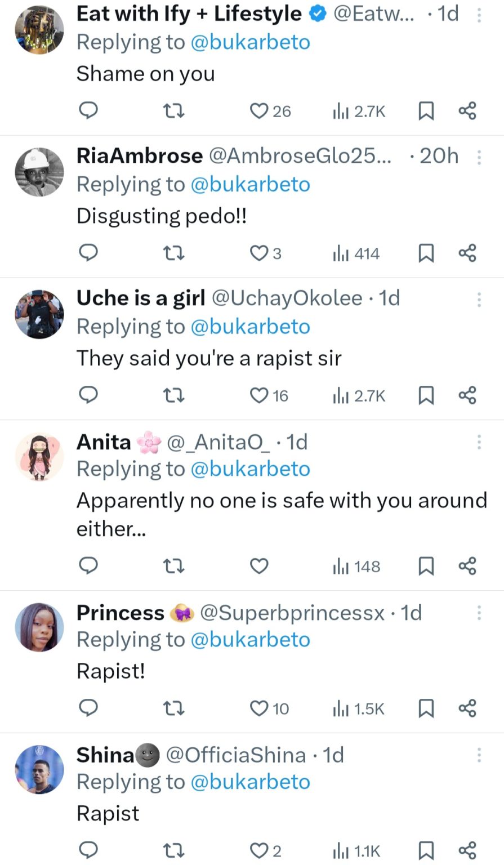Reply to Princess's "Rapist!" tweet

(x=88, y=708)
